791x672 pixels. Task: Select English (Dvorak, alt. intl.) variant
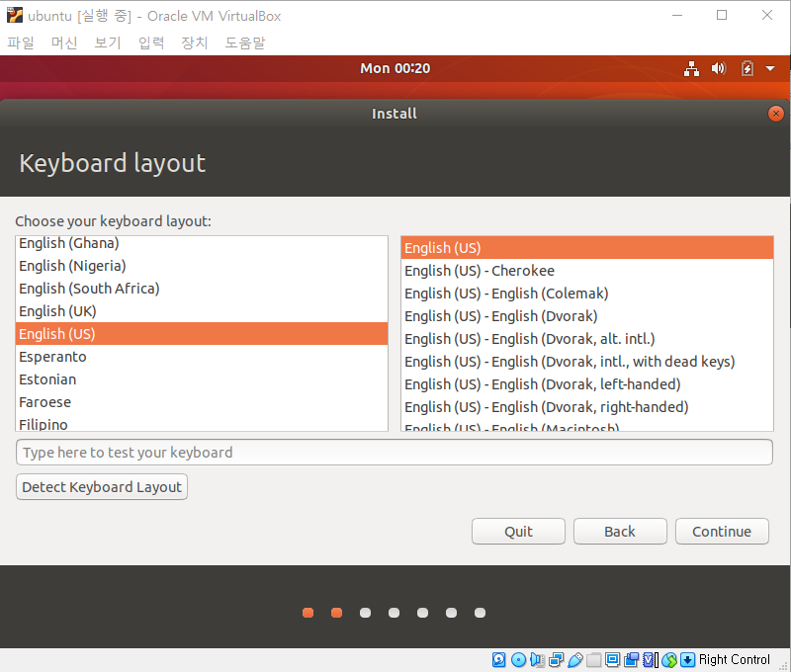point(587,339)
